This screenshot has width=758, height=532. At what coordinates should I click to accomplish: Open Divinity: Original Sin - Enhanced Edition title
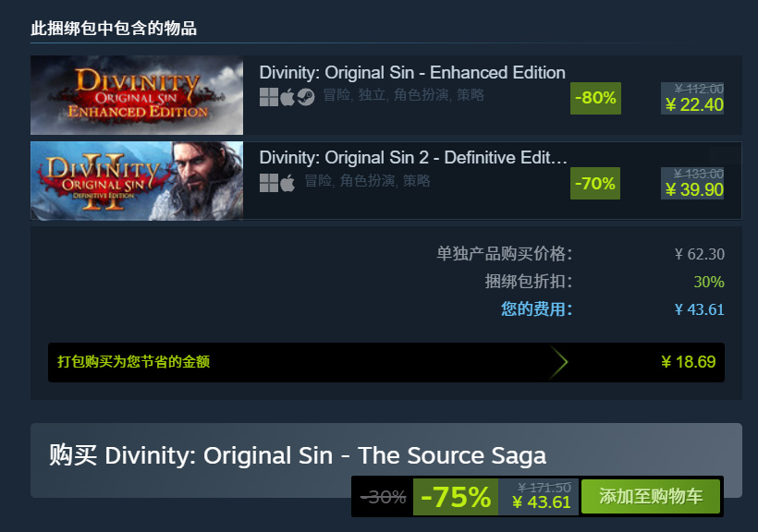click(412, 72)
